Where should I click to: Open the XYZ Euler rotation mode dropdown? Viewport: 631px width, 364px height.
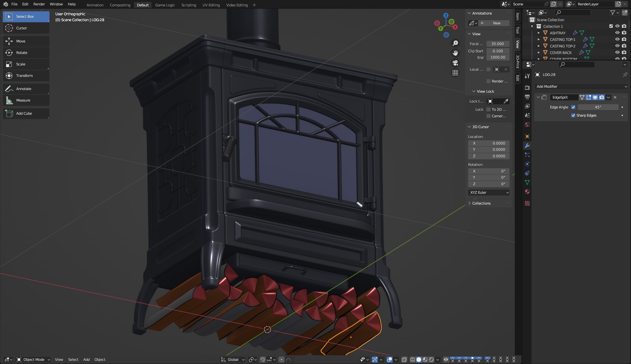click(489, 192)
